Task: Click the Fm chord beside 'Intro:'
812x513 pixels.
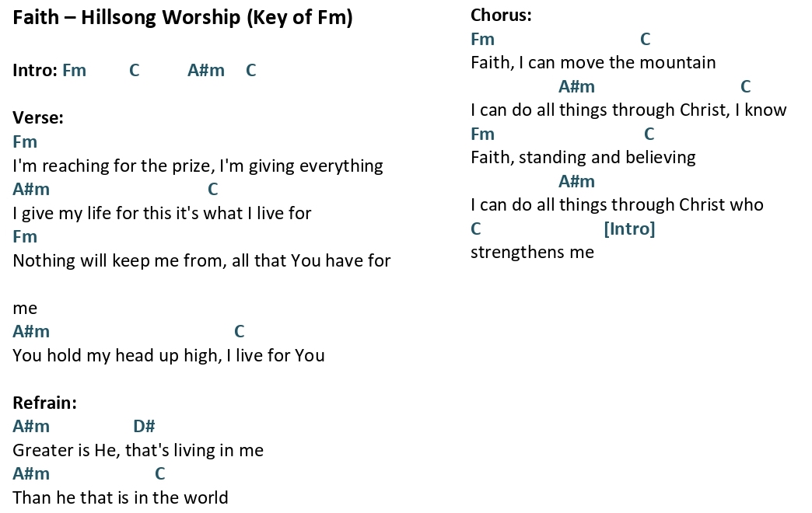Action: coord(74,71)
